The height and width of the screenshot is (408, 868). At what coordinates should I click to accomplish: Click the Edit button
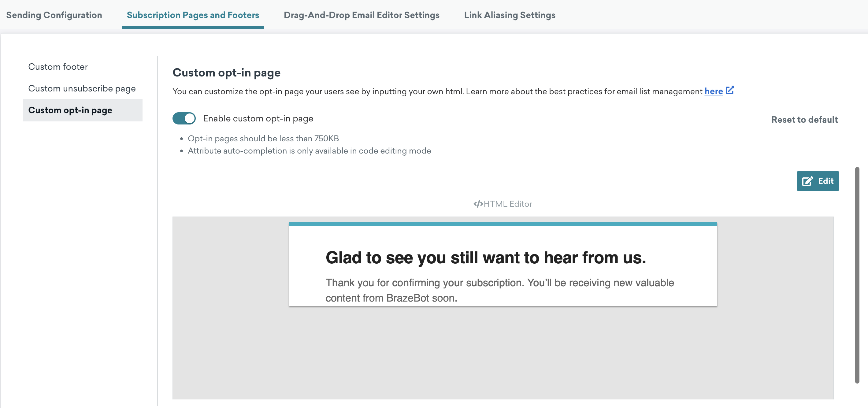pos(818,181)
